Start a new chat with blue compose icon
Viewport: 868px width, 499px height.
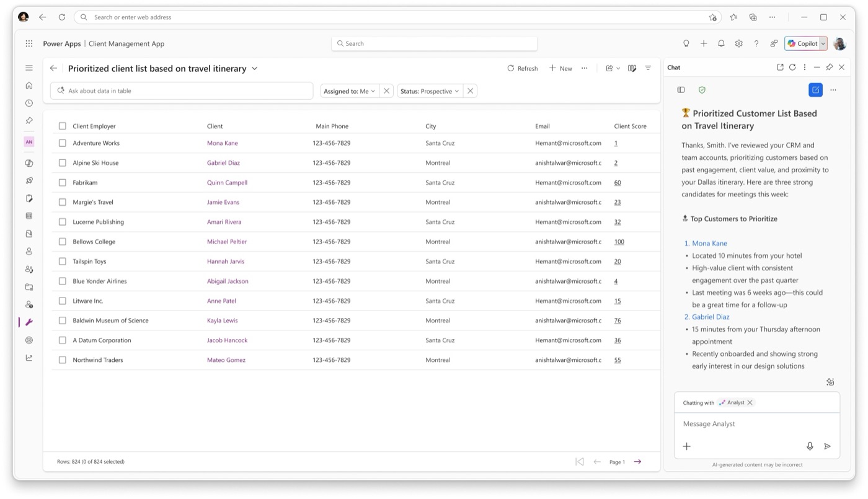click(815, 90)
